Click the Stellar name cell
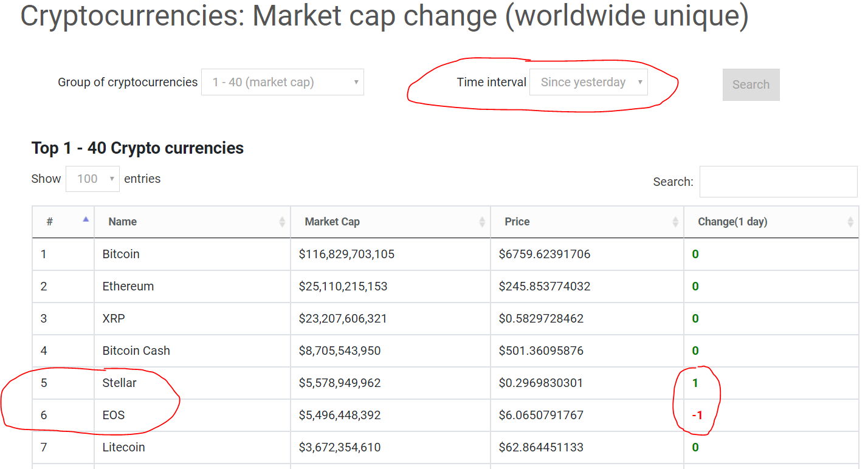The width and height of the screenshot is (868, 469). click(x=119, y=383)
